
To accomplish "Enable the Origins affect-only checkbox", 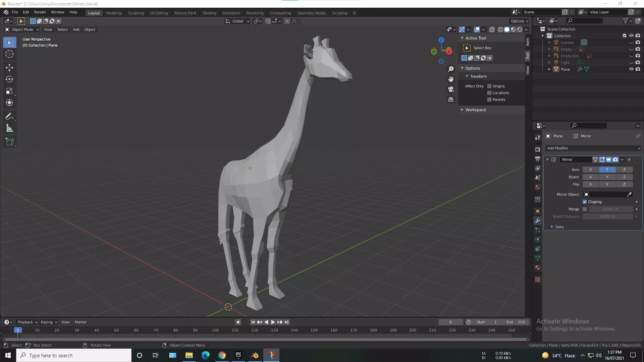I will [489, 86].
